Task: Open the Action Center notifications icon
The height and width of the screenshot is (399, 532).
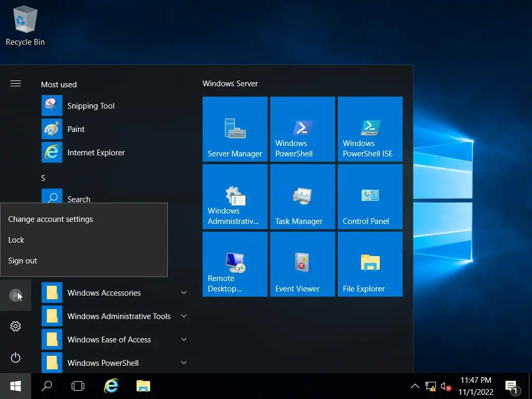Action: (x=512, y=386)
